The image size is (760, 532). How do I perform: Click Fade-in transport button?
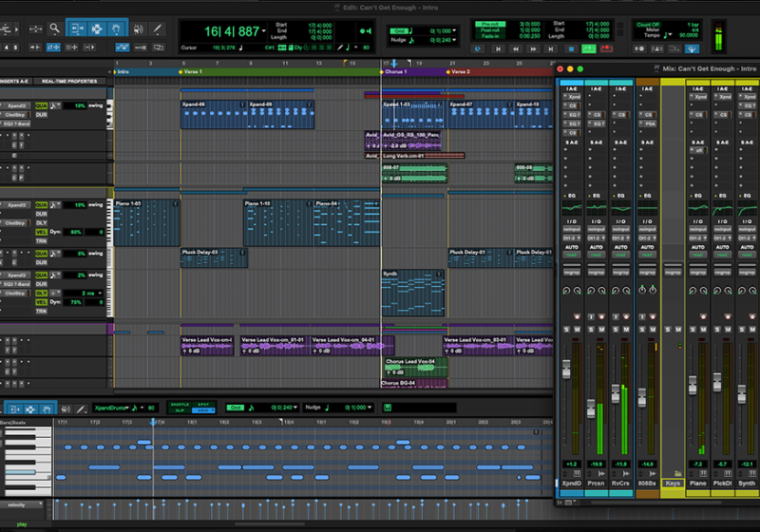(490, 36)
